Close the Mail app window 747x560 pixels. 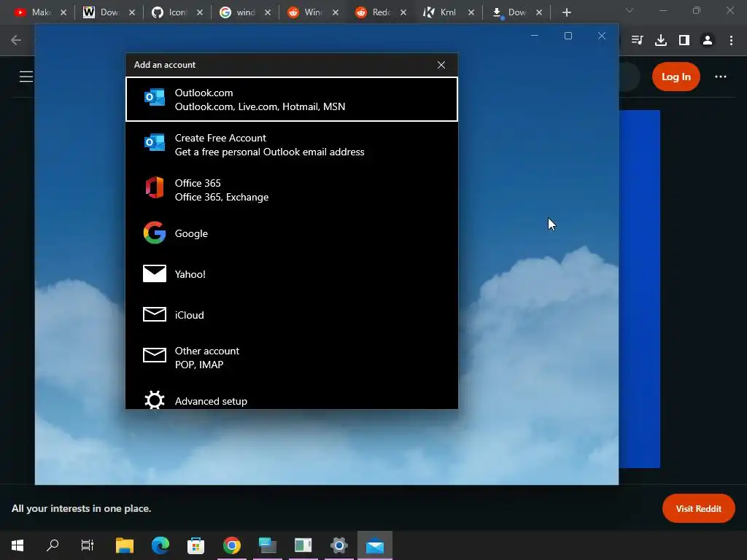pyautogui.click(x=602, y=36)
